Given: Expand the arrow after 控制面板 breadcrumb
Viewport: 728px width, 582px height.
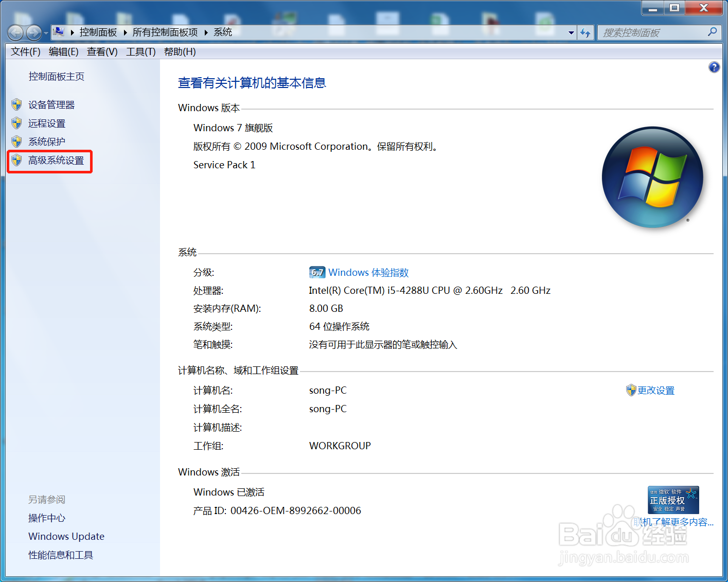Looking at the screenshot, I should [x=125, y=32].
